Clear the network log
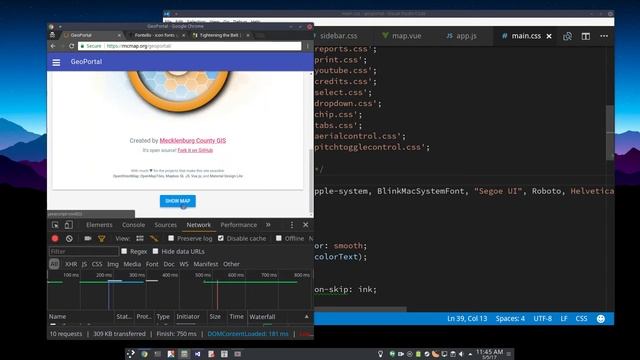Screen dimensions: 640x360 click(69, 238)
